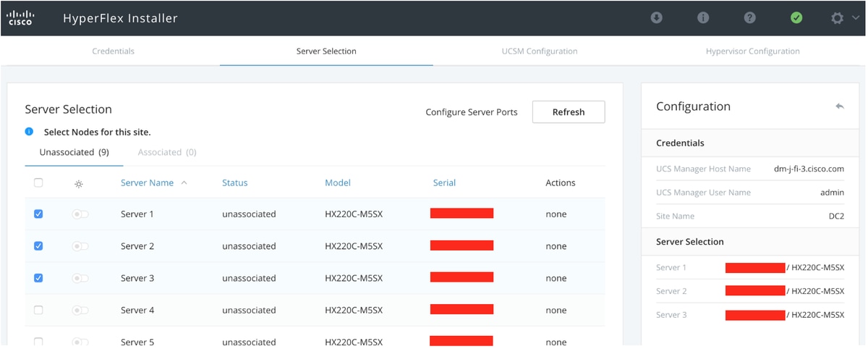Go to Hypervisor Configuration tab
The width and height of the screenshot is (868, 349).
coord(753,51)
